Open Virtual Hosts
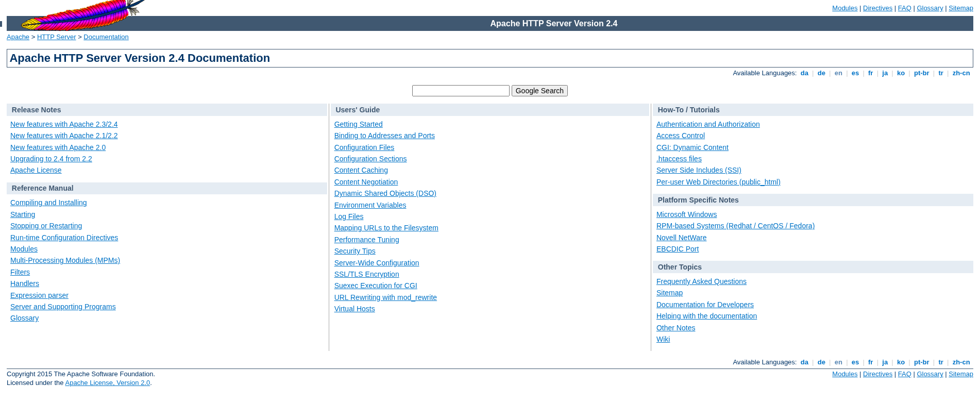The width and height of the screenshot is (980, 402). click(x=354, y=309)
